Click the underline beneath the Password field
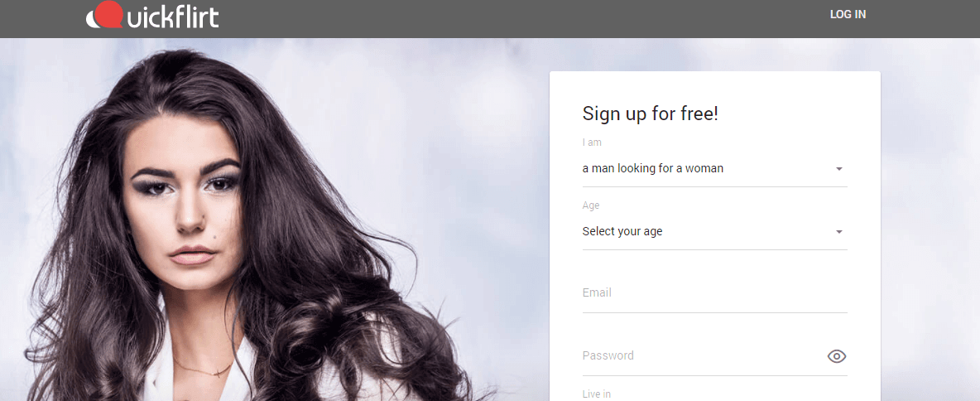The width and height of the screenshot is (980, 401). click(714, 375)
